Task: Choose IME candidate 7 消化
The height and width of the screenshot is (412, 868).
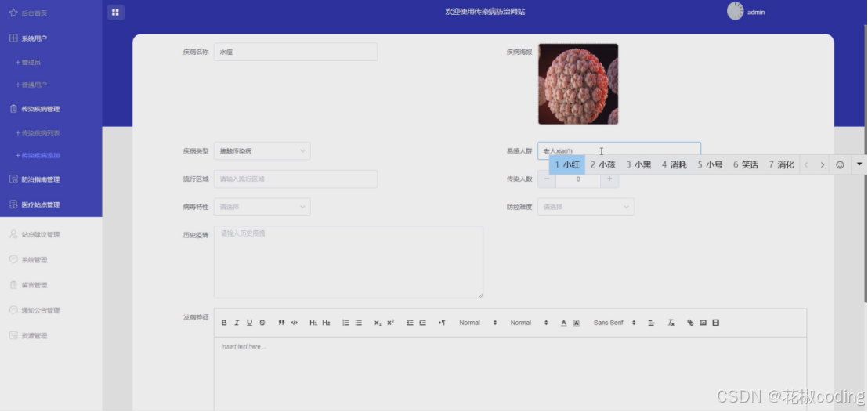Action: pyautogui.click(x=782, y=165)
